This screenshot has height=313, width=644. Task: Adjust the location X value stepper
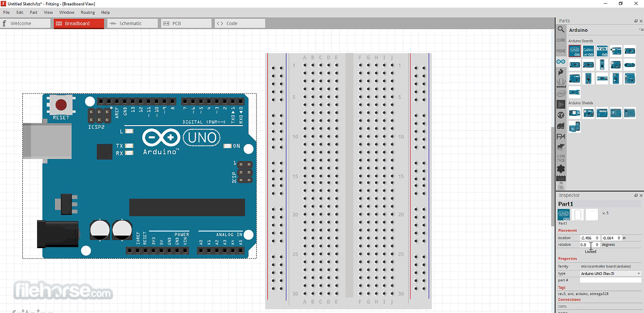(x=597, y=238)
